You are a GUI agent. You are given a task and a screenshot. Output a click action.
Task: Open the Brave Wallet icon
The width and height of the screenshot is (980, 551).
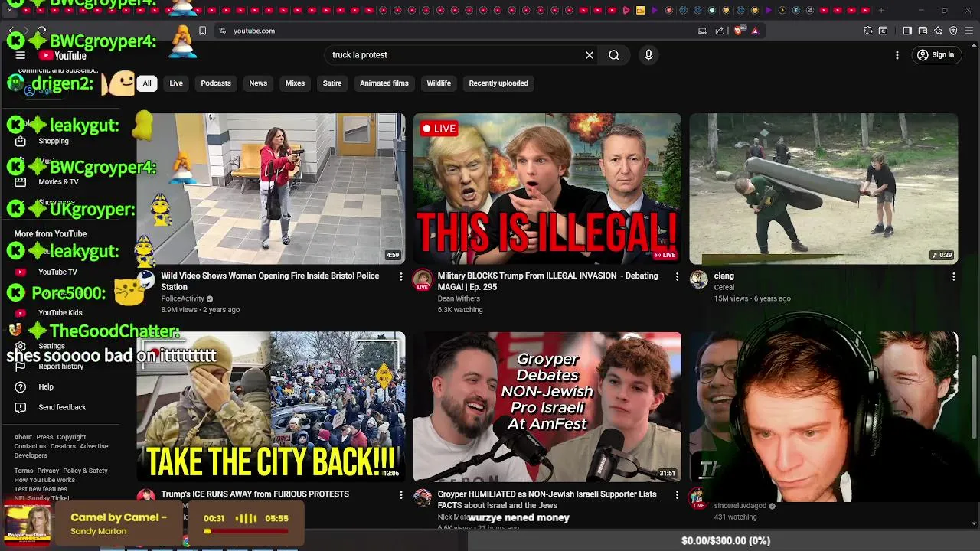[923, 31]
